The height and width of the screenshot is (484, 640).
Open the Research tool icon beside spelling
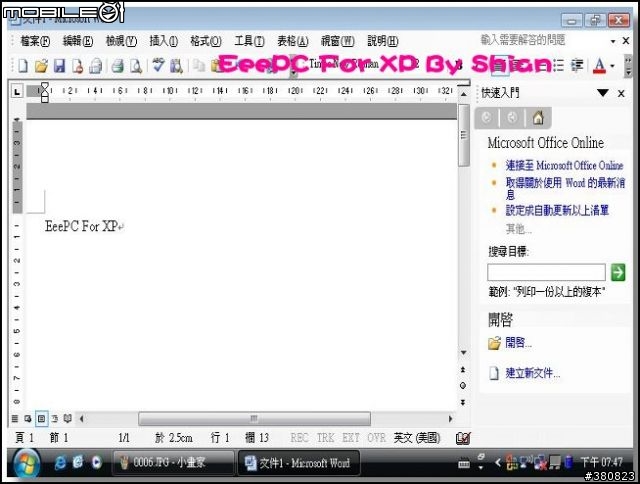tap(176, 65)
